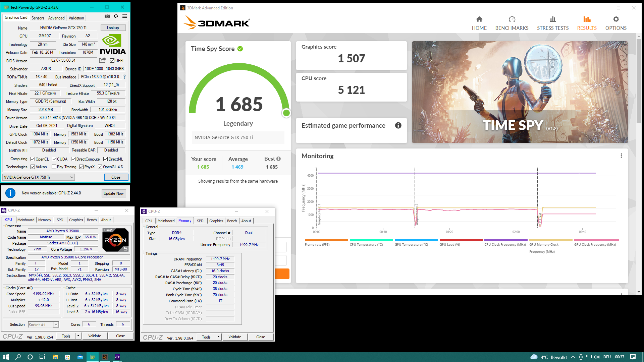This screenshot has width=644, height=362.
Task: Click the Lookup button in GPU-Z
Action: pos(113,28)
